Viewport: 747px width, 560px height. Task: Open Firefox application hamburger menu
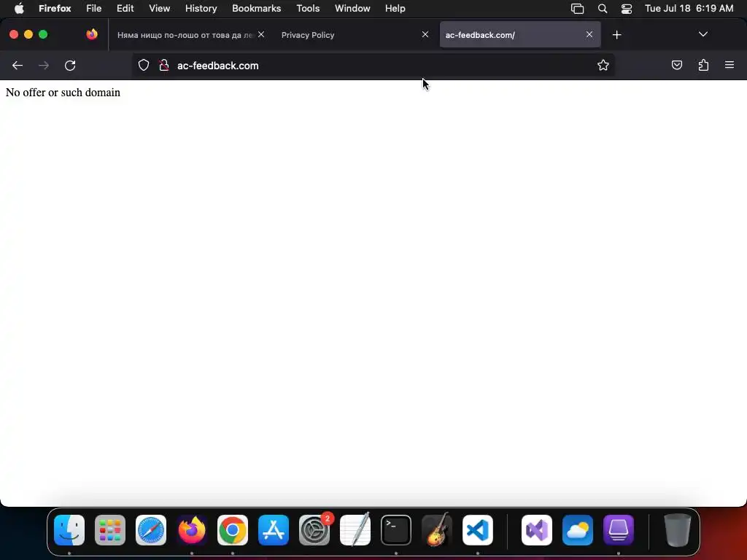729,65
